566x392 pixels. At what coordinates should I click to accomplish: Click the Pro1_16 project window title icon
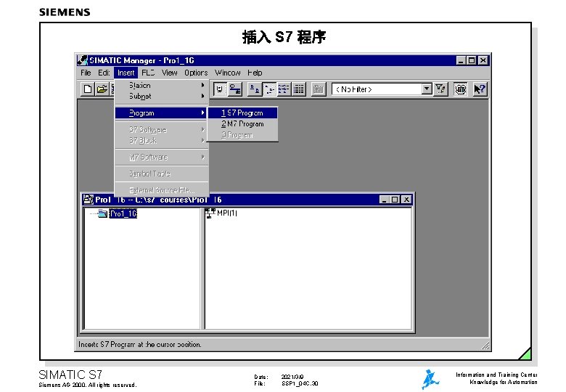(88, 199)
